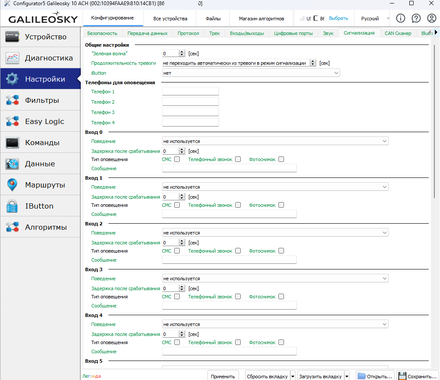The height and width of the screenshot is (380, 440).
Task: Open the Фильтры sidebar icon
Action: [x=12, y=100]
